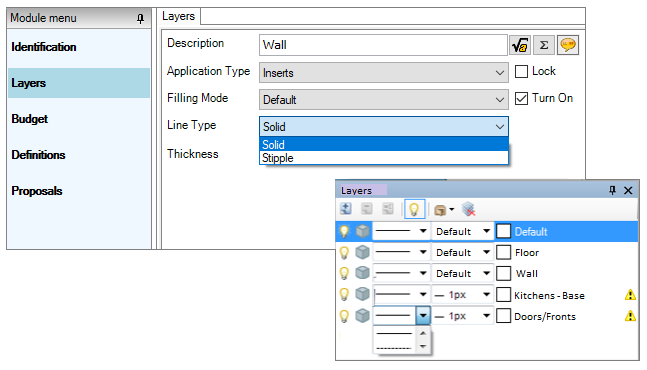Open line type dropdown on Floor layer row

(x=423, y=252)
